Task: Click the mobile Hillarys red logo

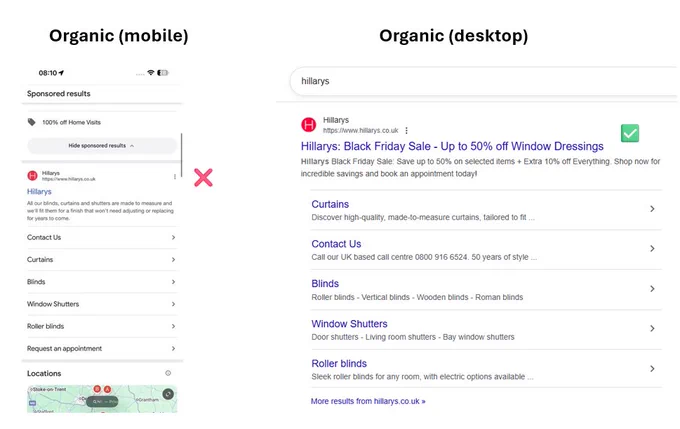Action: 33,176
